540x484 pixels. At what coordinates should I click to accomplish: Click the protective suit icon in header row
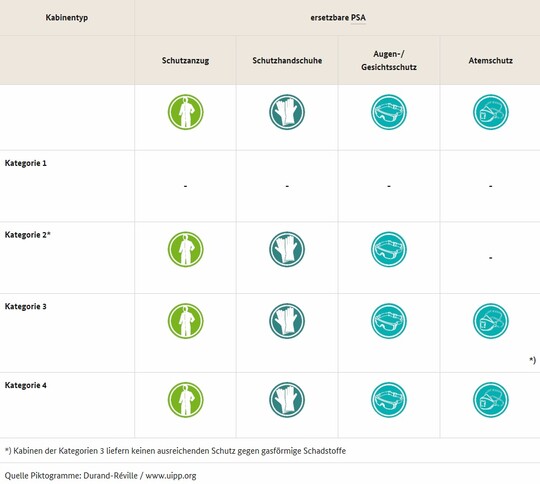pos(186,112)
